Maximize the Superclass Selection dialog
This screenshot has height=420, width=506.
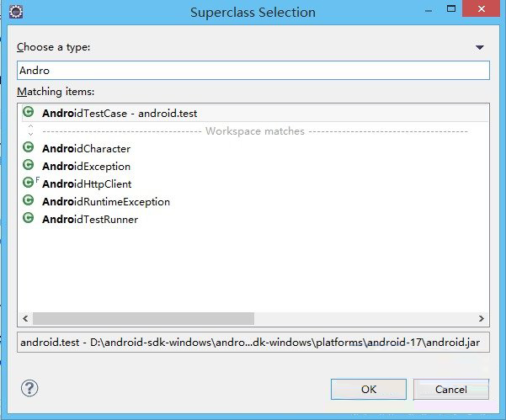451,8
